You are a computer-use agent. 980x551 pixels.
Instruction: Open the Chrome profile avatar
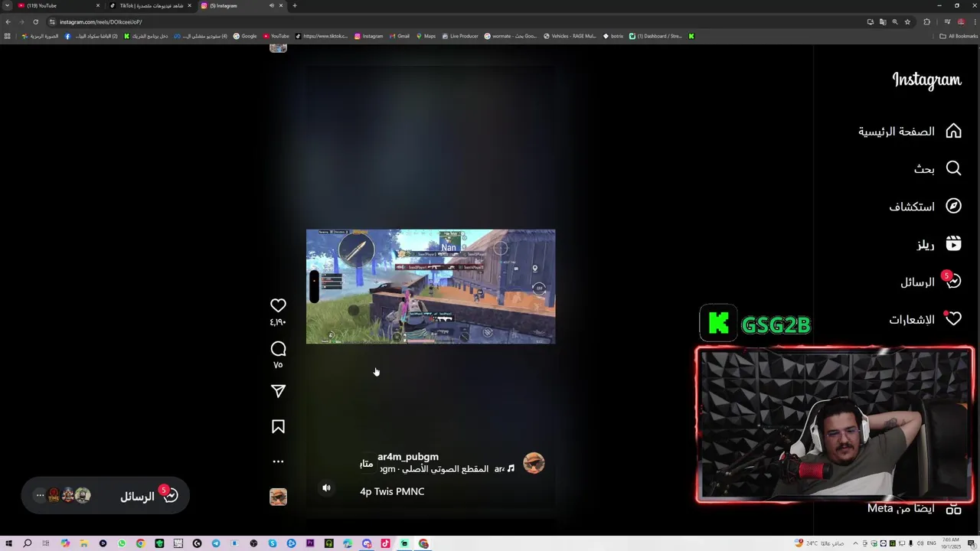coord(961,22)
